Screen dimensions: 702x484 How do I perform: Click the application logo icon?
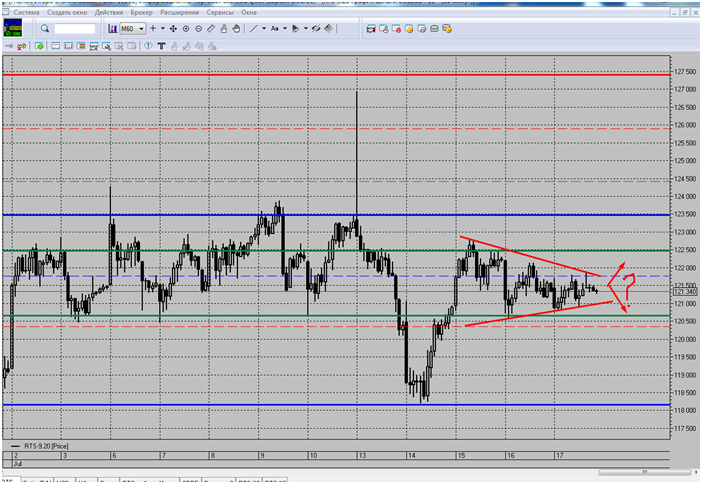pyautogui.click(x=13, y=28)
